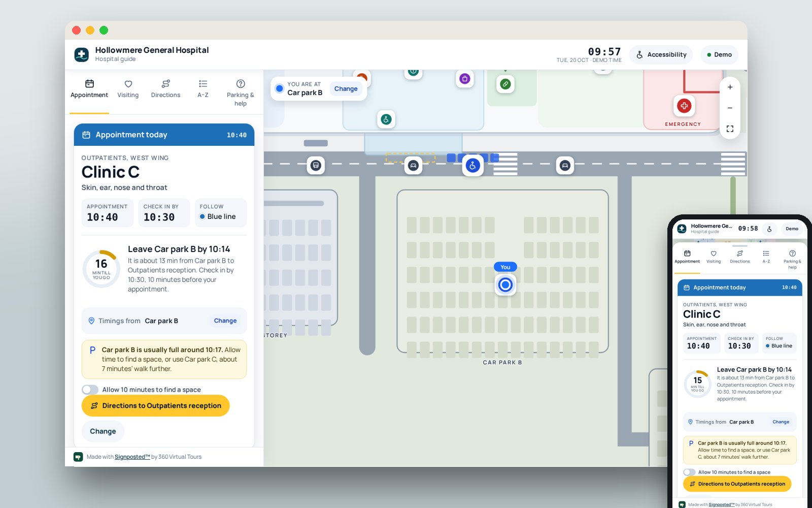Viewport: 812px width, 508px height.
Task: Change the Timings from Car park B setting
Action: click(225, 321)
